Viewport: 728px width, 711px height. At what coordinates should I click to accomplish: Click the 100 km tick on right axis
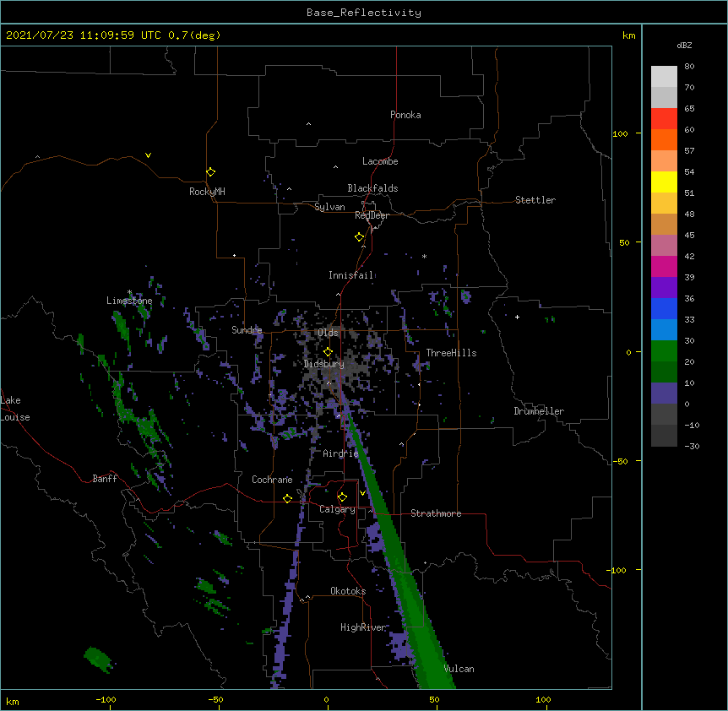pos(620,133)
